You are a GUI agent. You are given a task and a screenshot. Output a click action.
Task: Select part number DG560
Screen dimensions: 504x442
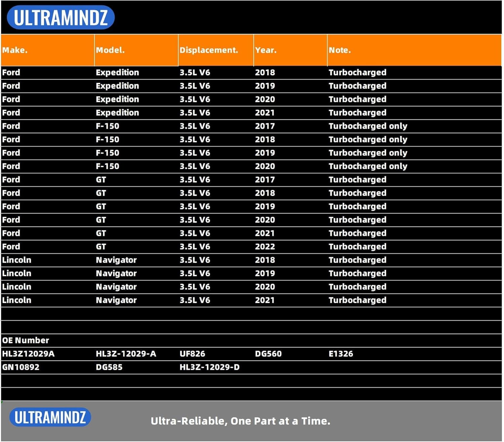coord(268,354)
